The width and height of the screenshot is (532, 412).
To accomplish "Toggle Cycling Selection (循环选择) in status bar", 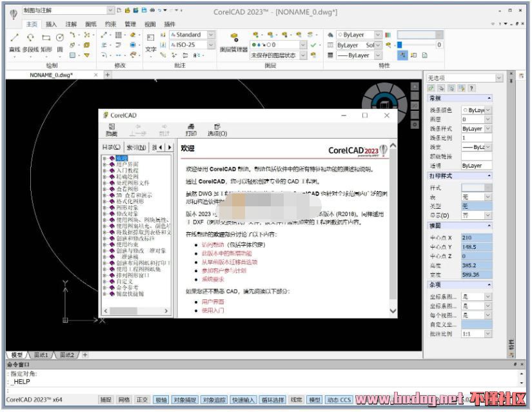I will (x=273, y=400).
